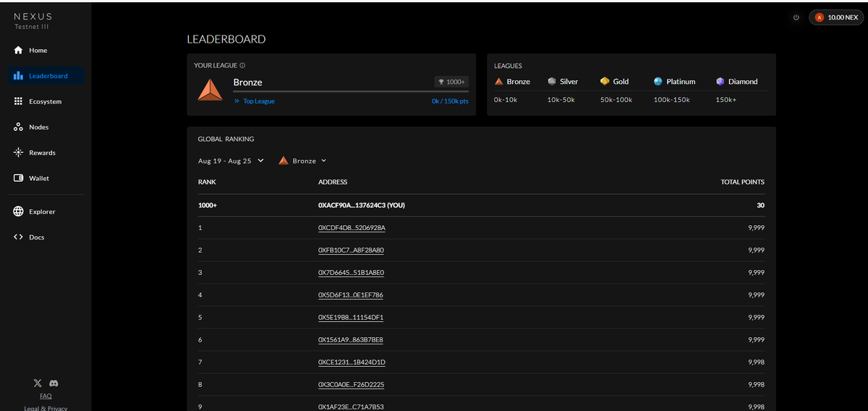Viewport: 868px width, 411px height.
Task: Open the Explorer menu item
Action: (x=46, y=212)
